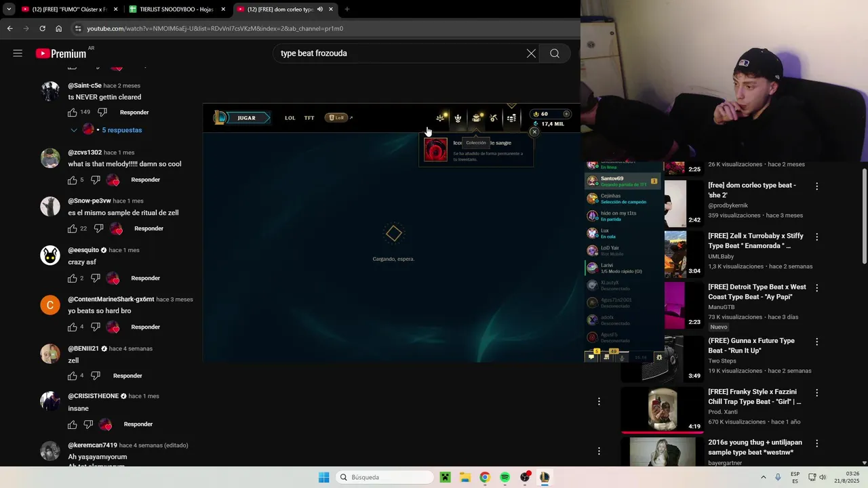Viewport: 868px width, 488px height.
Task: Open Spotify from the Windows taskbar
Action: pos(505,477)
